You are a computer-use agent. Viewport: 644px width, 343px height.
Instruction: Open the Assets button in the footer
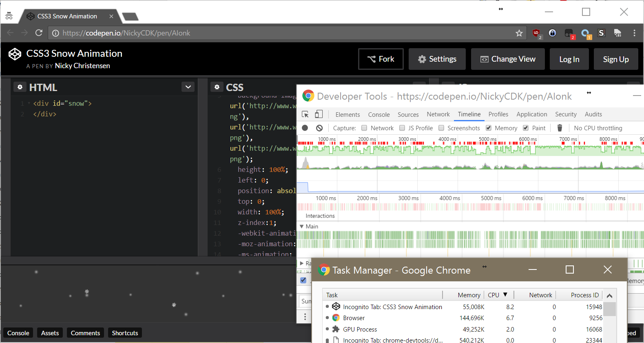click(50, 333)
